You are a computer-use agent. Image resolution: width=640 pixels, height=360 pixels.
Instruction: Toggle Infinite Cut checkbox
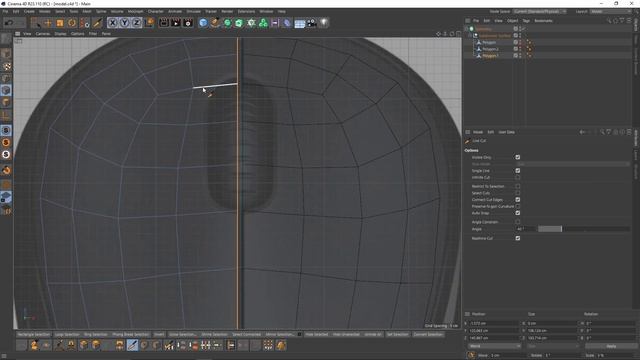coord(518,178)
